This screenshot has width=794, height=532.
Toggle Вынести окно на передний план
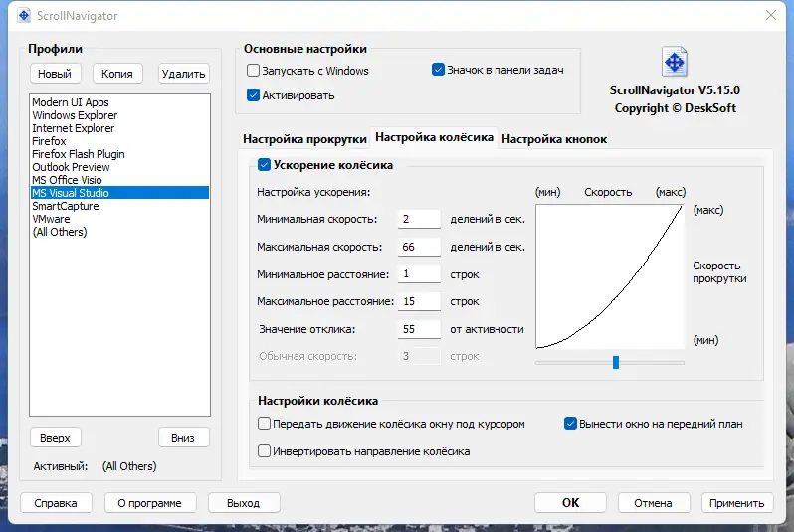570,424
